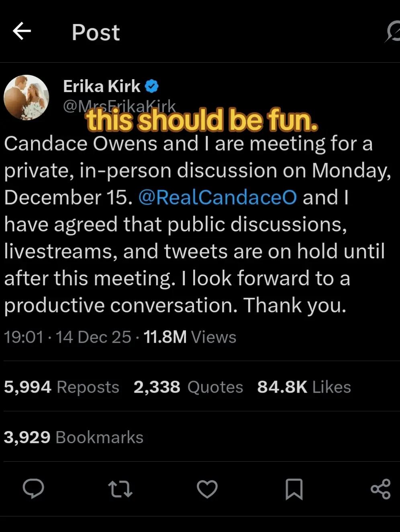The image size is (400, 532).
Task: Bookmark this post with ribbon icon
Action: (x=294, y=489)
